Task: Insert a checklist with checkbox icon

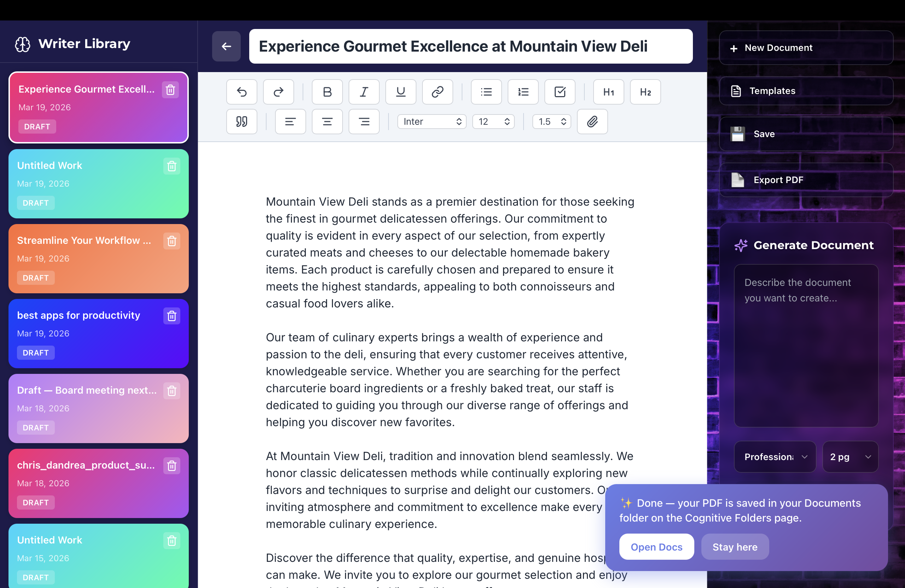Action: pos(560,92)
